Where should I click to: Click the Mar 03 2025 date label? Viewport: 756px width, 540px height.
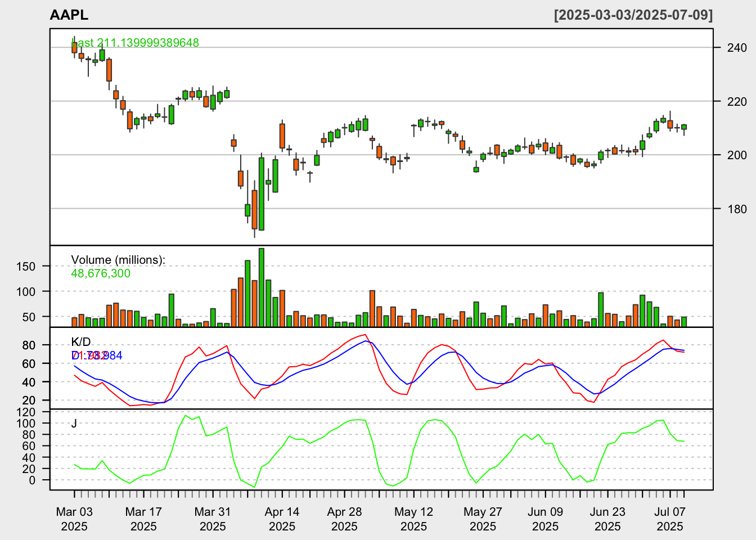[74, 519]
